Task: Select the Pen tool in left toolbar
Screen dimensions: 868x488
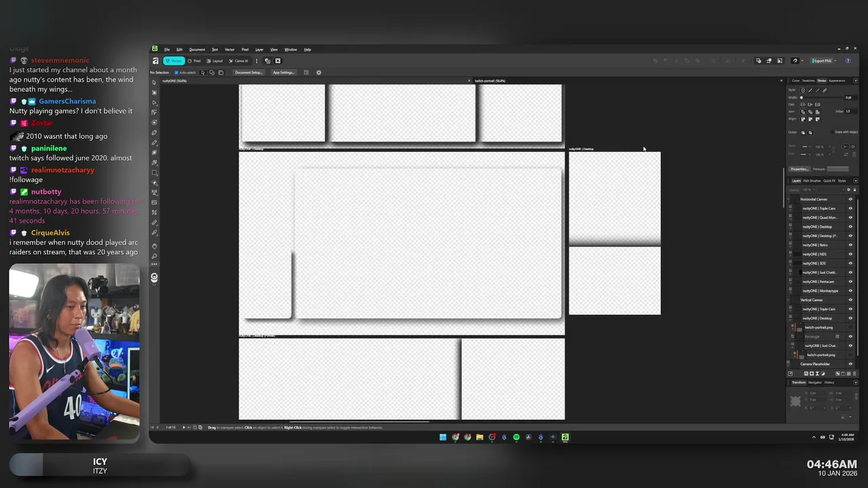Action: click(155, 132)
